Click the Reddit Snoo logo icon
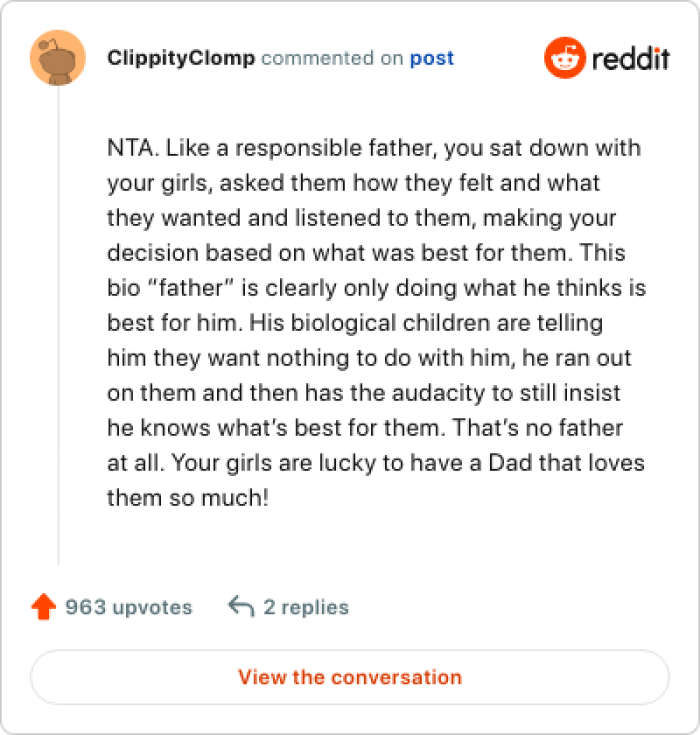The image size is (700, 735). (565, 59)
